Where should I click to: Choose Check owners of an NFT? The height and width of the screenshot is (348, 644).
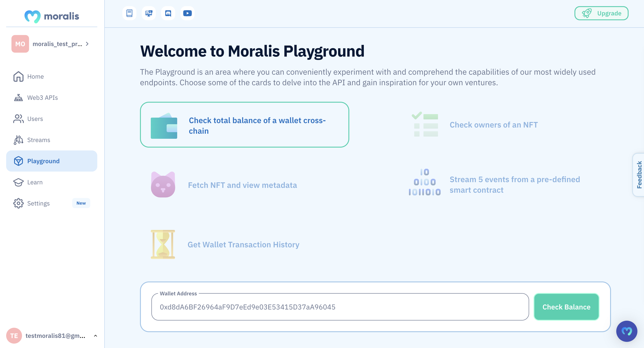coord(493,125)
